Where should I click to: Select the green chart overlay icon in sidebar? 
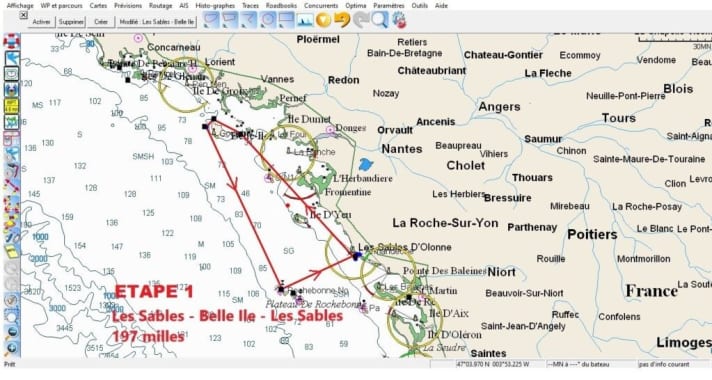point(11,122)
